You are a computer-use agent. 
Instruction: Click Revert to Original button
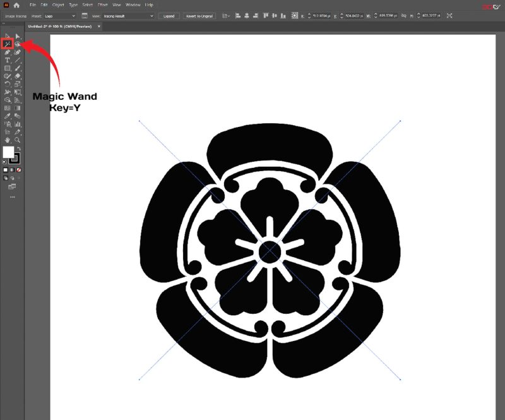[199, 16]
